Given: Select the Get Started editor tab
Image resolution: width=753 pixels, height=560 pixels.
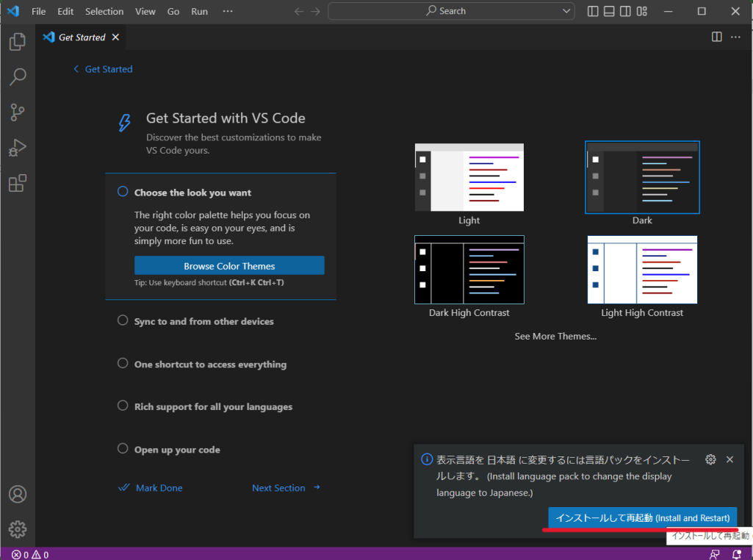Looking at the screenshot, I should (81, 37).
